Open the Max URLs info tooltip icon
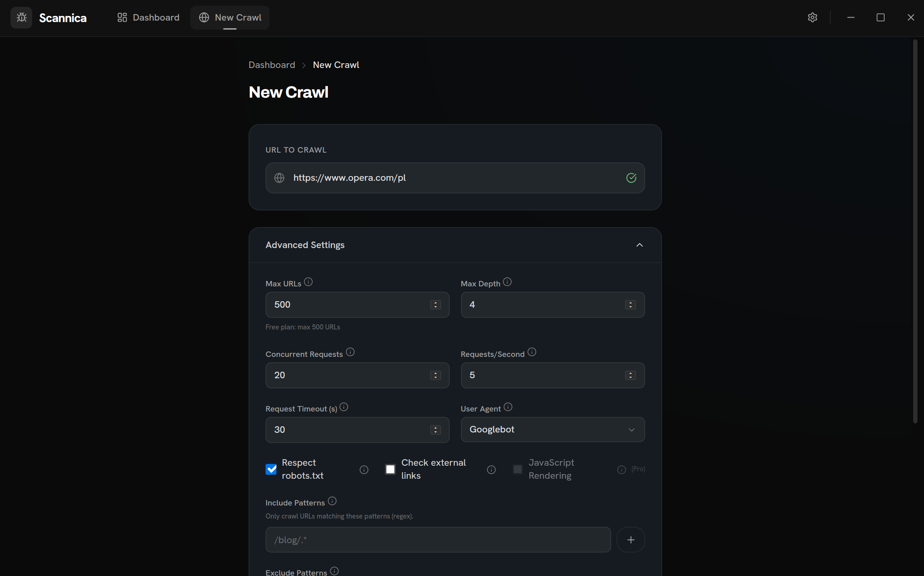Viewport: 924px width, 576px height. (x=308, y=282)
